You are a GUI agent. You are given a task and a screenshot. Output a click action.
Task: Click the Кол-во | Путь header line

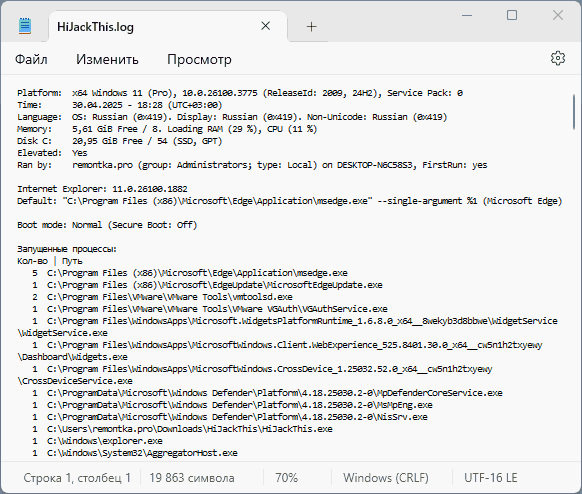coord(50,261)
